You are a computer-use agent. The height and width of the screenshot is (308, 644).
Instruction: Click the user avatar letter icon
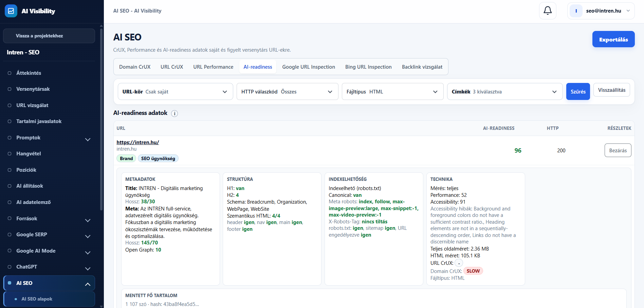[576, 11]
